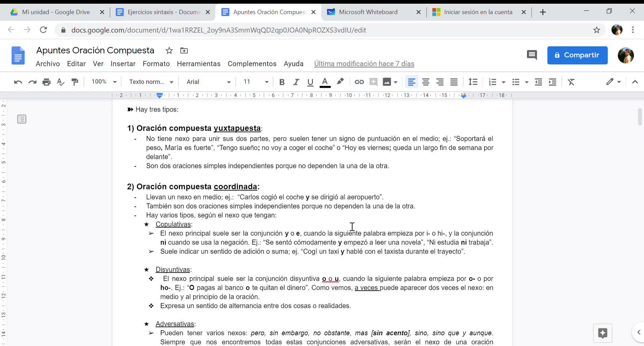
Task: Click the Undo arrow icon
Action: [18, 82]
